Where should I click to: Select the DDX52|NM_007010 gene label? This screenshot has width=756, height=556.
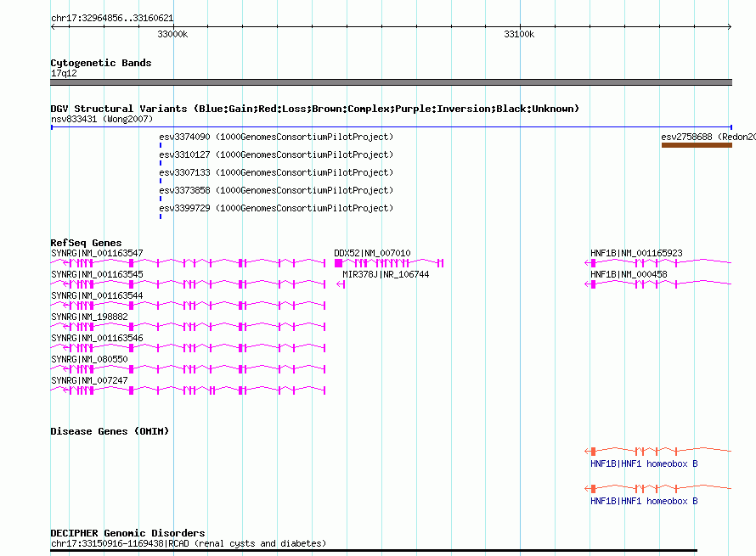pos(372,253)
